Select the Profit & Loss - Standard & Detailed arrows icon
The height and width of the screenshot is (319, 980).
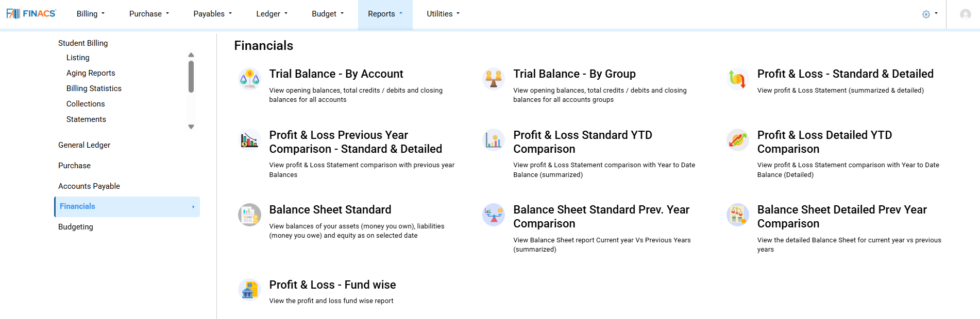[x=737, y=78]
